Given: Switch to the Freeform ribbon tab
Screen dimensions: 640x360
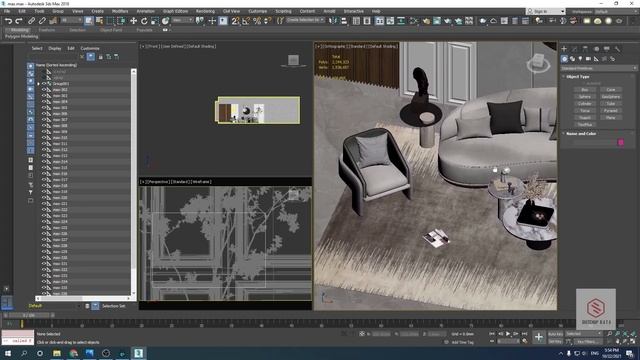Looking at the screenshot, I should coord(47,30).
